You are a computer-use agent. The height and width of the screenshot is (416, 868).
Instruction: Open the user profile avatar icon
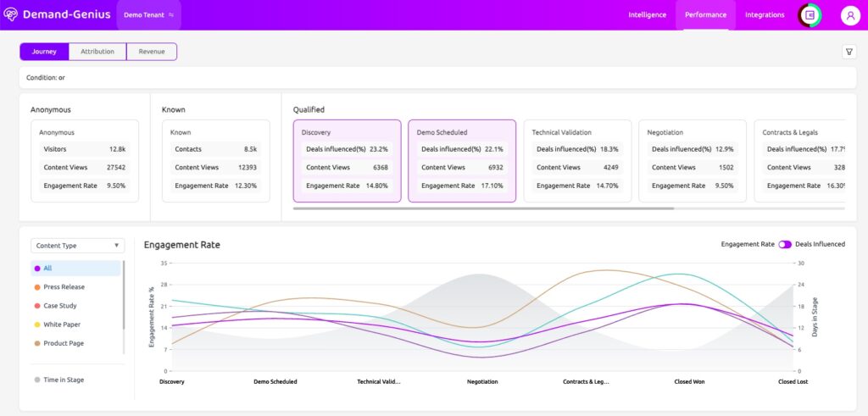click(x=850, y=15)
